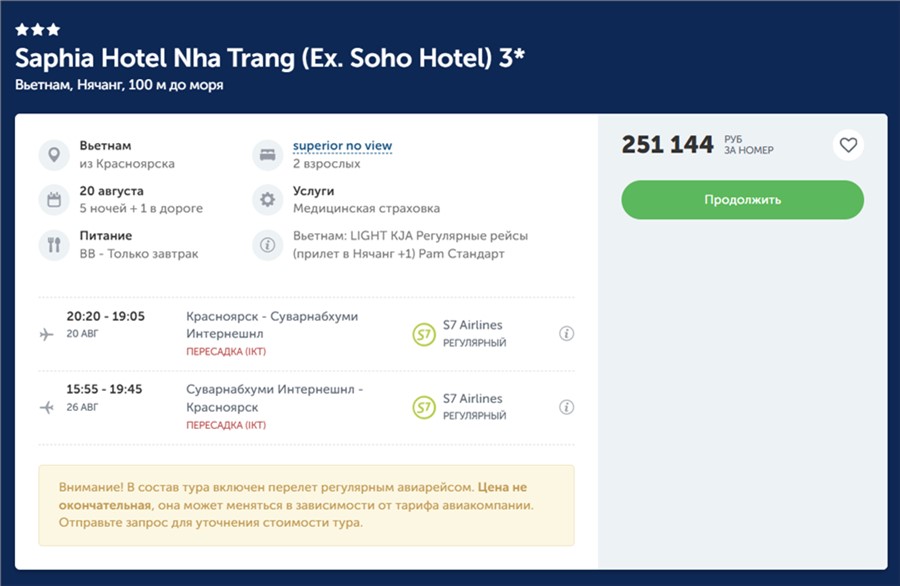
Task: Click the 251 144 руб price
Action: [667, 145]
